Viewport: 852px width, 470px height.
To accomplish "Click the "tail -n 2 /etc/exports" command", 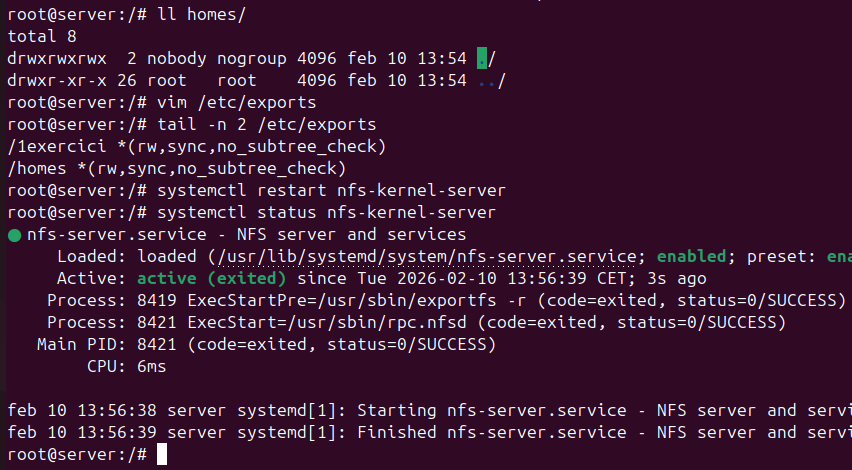I will point(266,125).
